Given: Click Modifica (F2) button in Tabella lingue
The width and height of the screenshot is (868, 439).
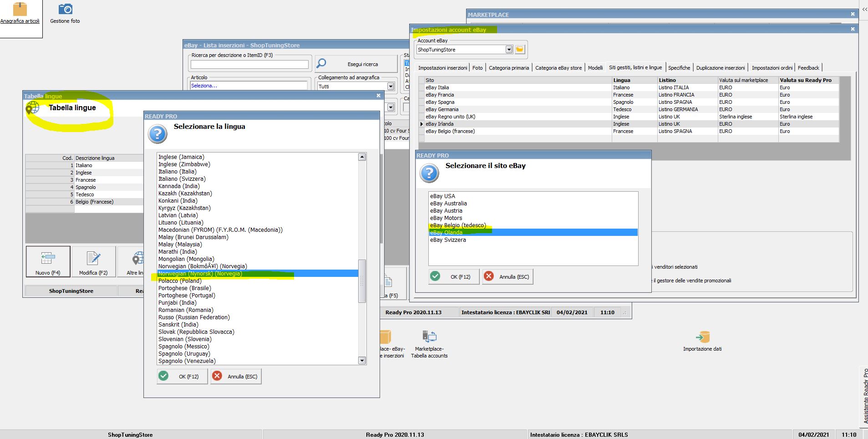Looking at the screenshot, I should 93,261.
